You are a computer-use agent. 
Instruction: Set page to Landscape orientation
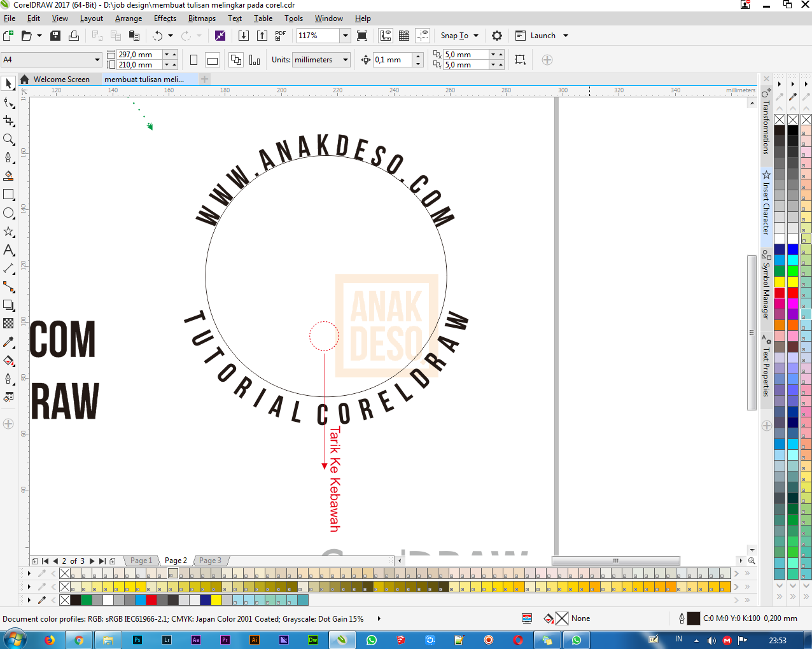pos(213,60)
